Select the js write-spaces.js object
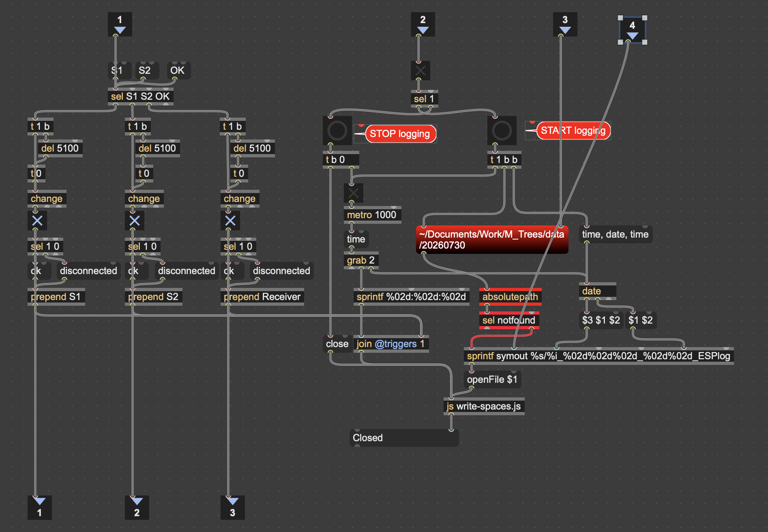The width and height of the screenshot is (768, 532). coord(484,406)
